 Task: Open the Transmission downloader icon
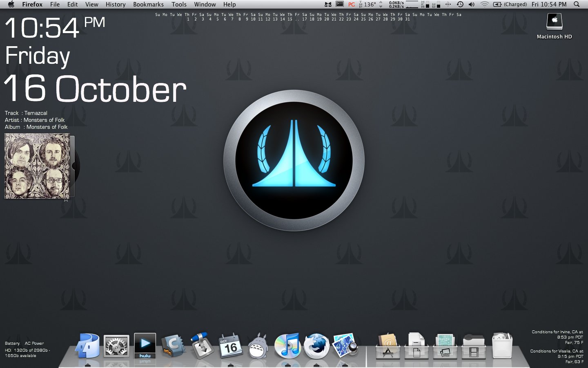pos(202,346)
